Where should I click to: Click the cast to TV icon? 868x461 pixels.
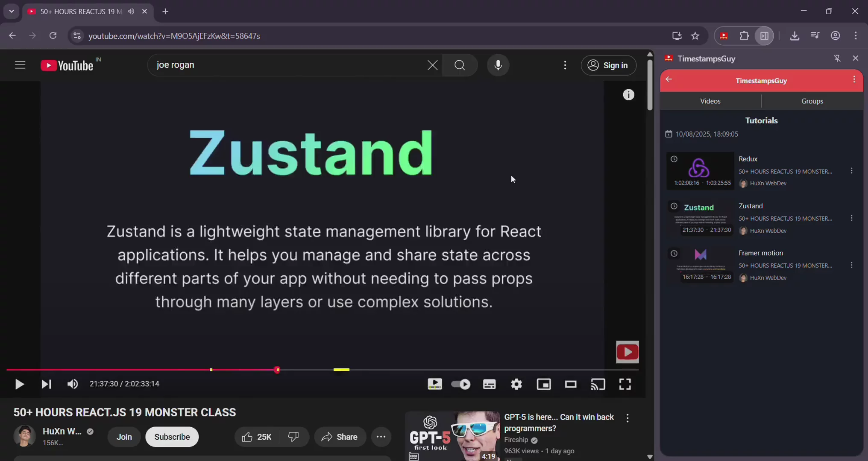coord(598,384)
